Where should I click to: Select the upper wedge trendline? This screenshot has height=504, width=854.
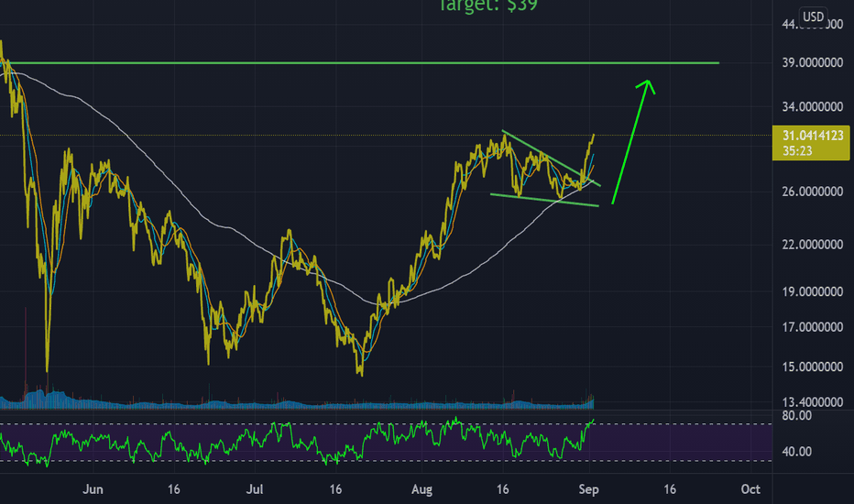point(551,158)
